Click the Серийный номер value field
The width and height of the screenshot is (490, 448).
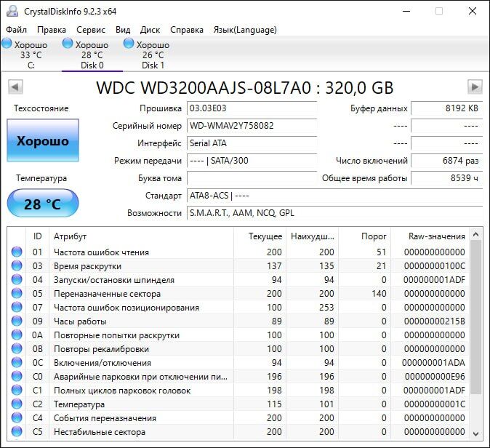252,126
